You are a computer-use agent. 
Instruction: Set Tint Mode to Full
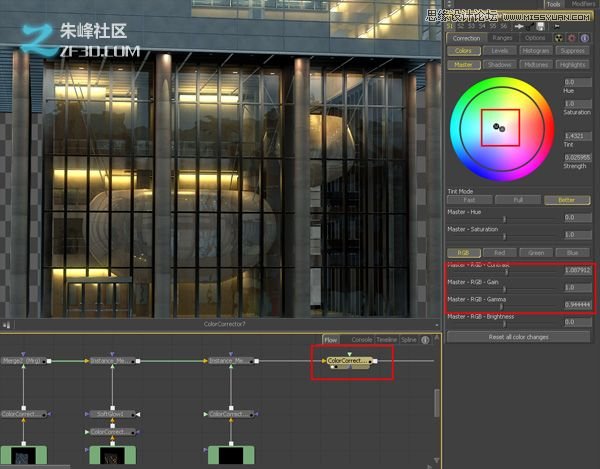(518, 200)
